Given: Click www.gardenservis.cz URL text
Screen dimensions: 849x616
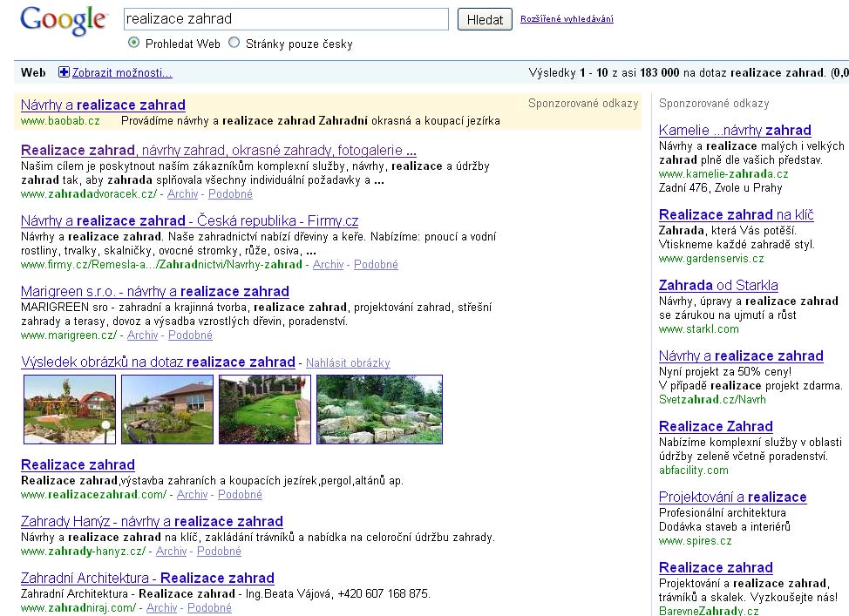Looking at the screenshot, I should 711,258.
